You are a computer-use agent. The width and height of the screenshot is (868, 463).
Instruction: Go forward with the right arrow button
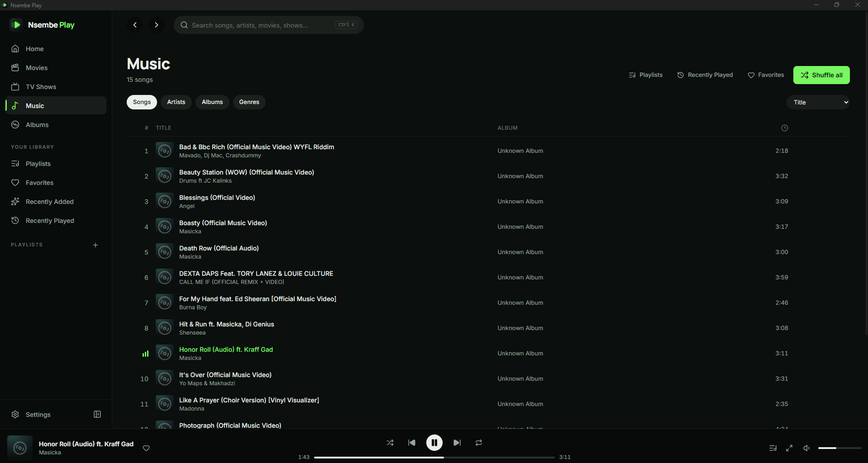pyautogui.click(x=157, y=25)
